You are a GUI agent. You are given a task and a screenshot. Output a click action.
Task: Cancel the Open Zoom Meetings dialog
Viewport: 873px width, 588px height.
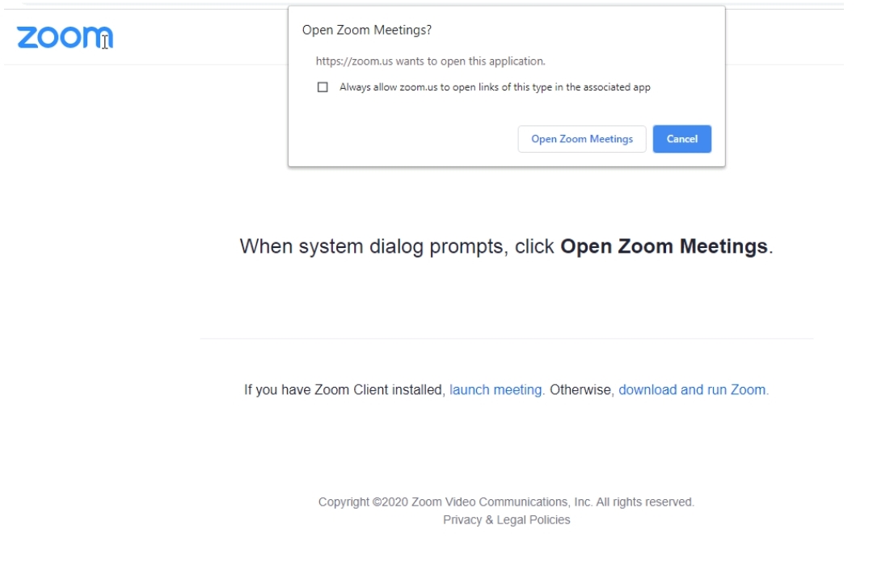coord(681,139)
